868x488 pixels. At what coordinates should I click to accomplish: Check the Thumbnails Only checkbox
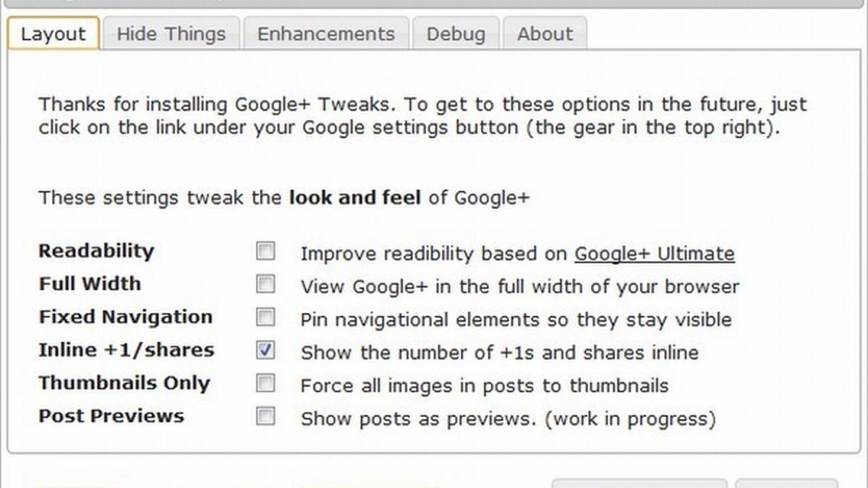[266, 383]
